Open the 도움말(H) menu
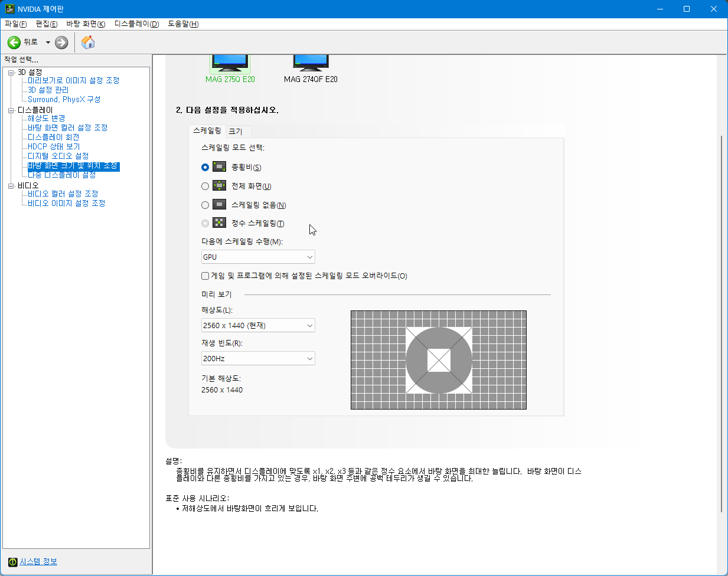 point(183,24)
